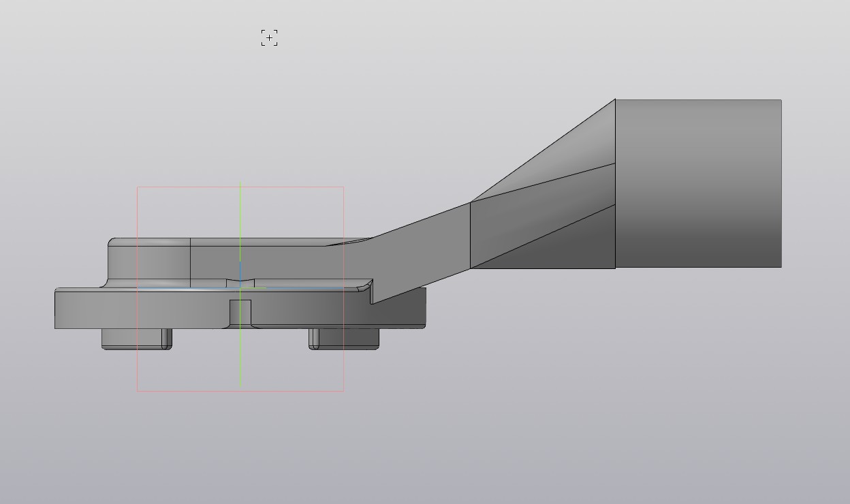Click the right cylindrical foot under the base plate
This screenshot has width=850, height=504.
(344, 338)
